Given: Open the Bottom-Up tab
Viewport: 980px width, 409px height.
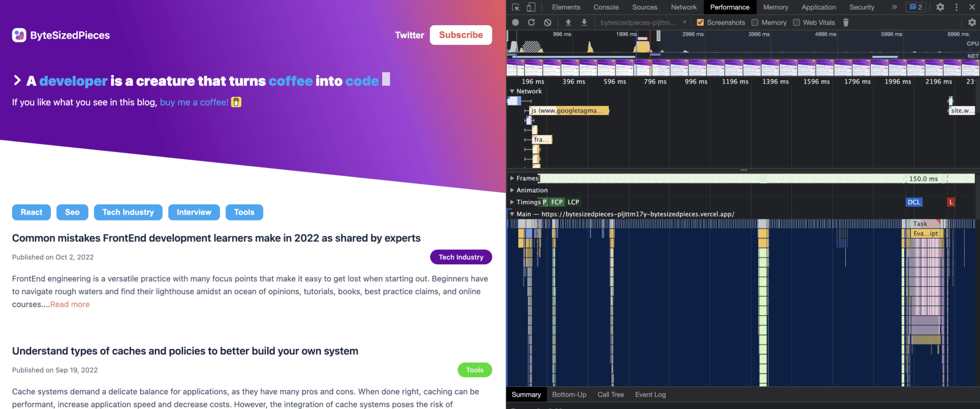Looking at the screenshot, I should point(569,395).
